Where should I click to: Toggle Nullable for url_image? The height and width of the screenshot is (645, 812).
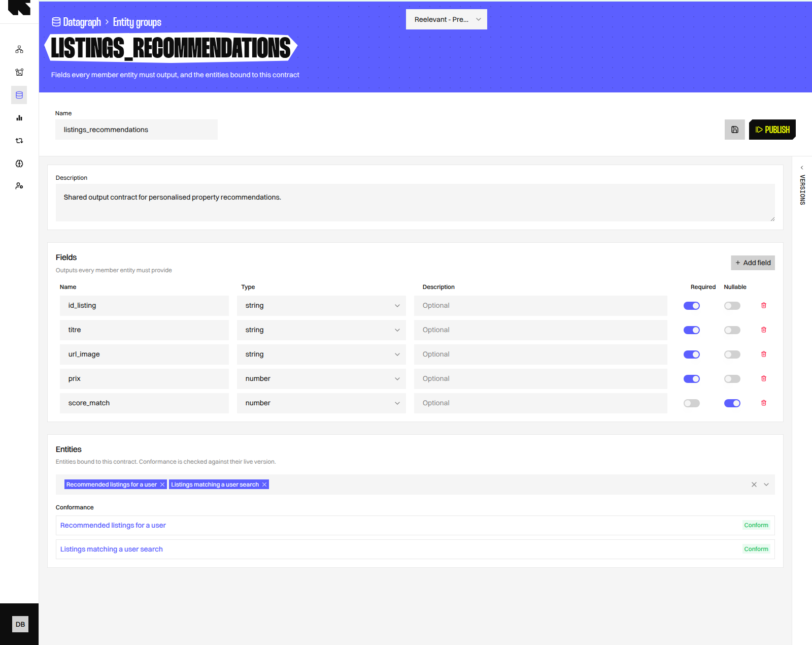pyautogui.click(x=732, y=354)
